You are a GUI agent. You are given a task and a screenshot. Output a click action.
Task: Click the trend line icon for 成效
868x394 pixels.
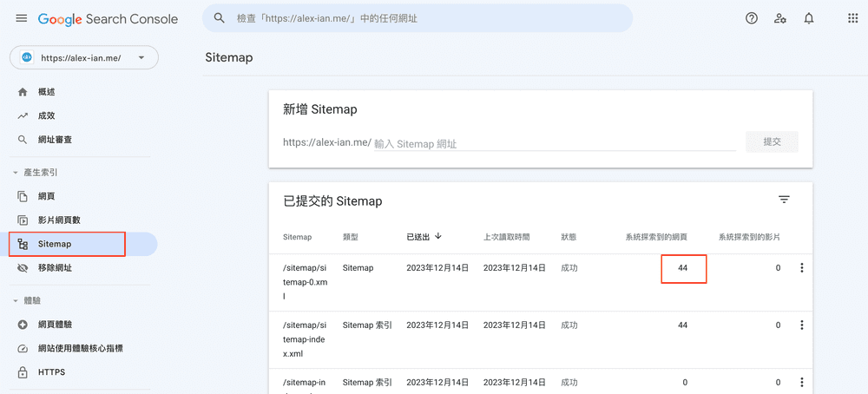(23, 115)
